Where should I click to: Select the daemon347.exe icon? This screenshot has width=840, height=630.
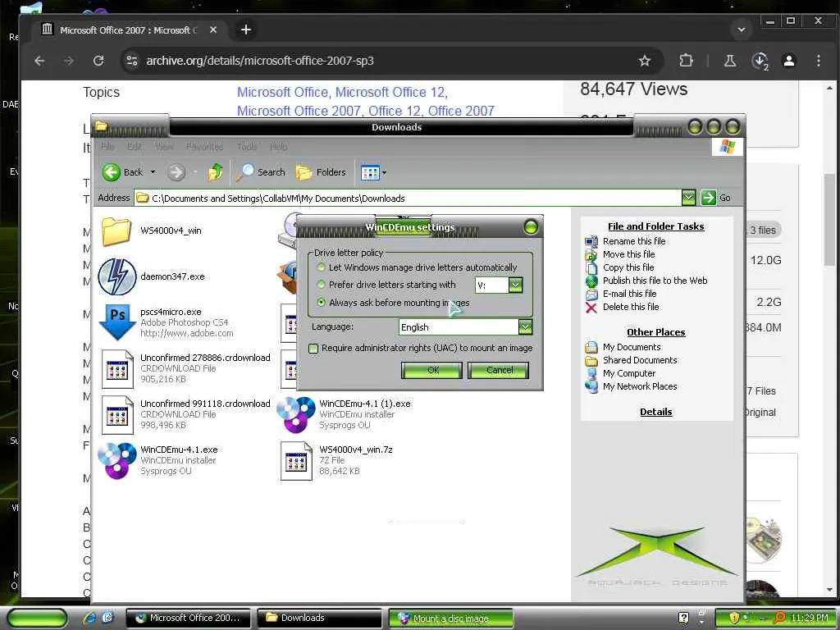[x=117, y=276]
